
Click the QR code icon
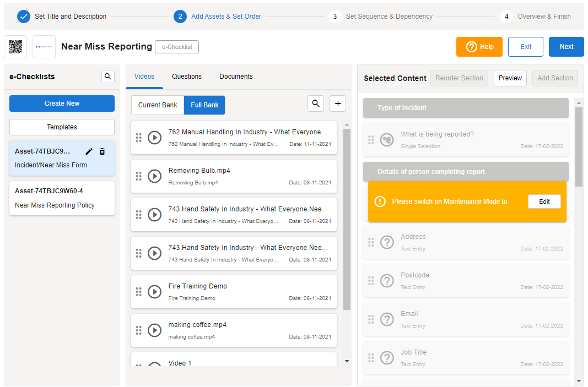(15, 47)
